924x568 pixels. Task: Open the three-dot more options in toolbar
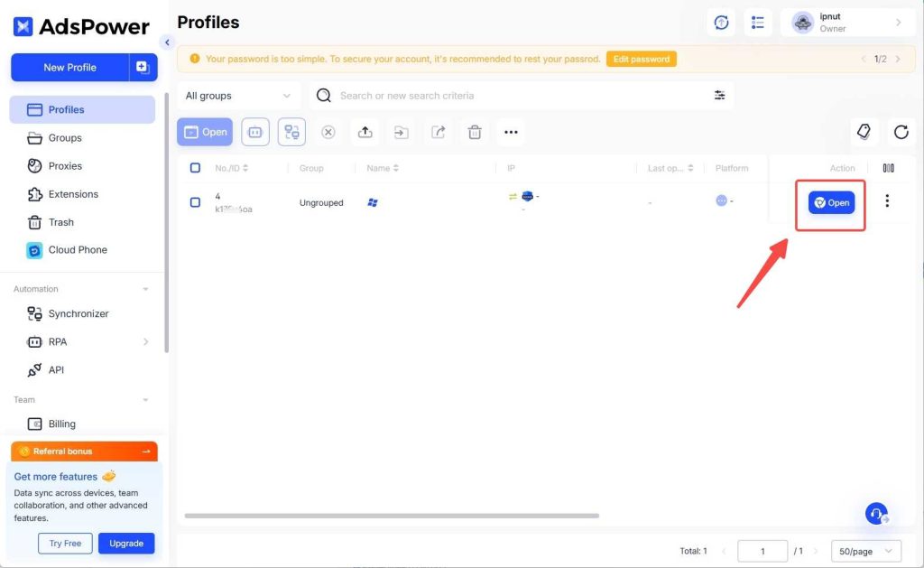click(511, 132)
